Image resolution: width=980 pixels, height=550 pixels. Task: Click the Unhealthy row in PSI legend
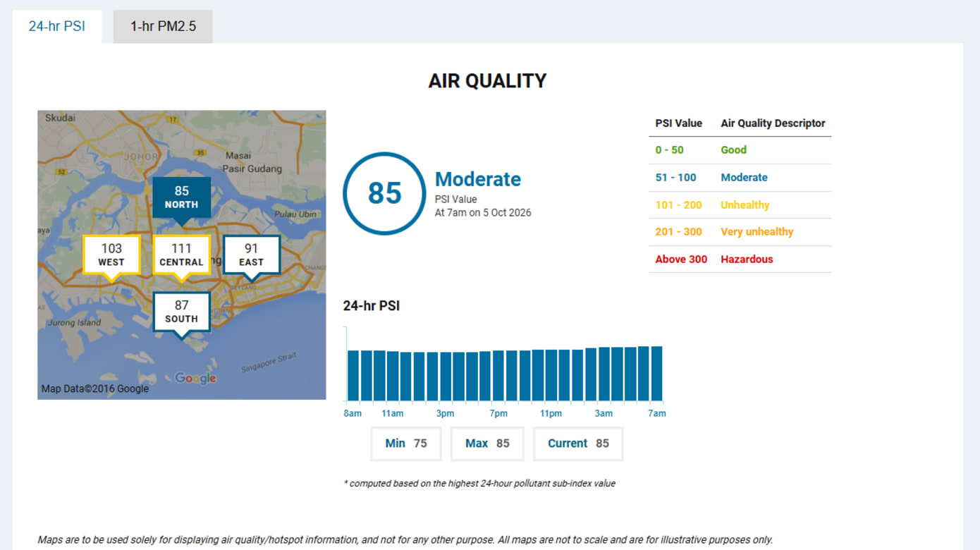740,205
